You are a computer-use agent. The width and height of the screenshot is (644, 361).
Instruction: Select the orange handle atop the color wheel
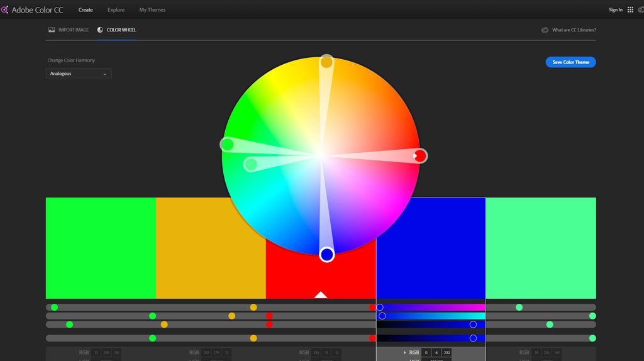[x=326, y=62]
